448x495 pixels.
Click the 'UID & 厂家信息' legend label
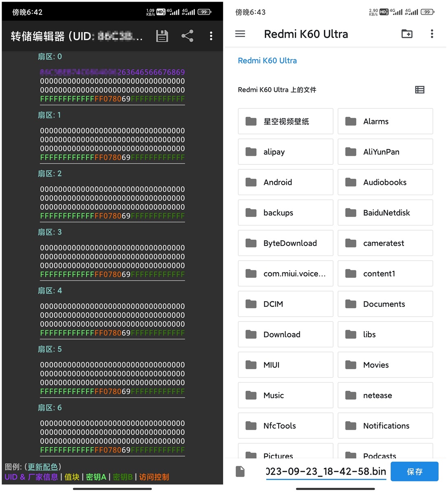pyautogui.click(x=31, y=477)
